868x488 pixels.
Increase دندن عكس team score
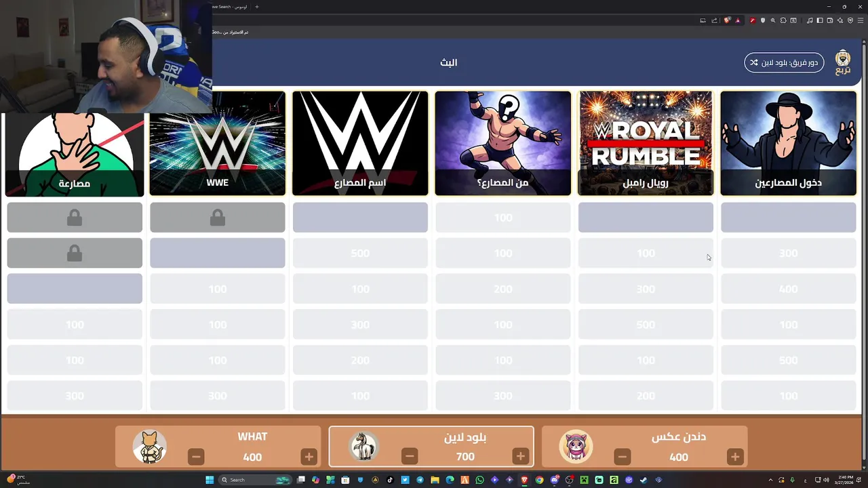coord(734,457)
